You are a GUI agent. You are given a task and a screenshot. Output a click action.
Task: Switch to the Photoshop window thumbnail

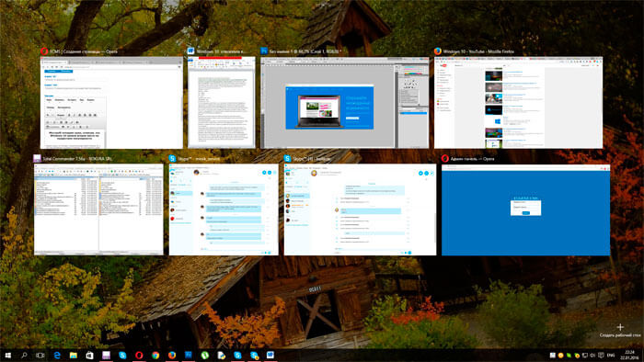click(345, 103)
